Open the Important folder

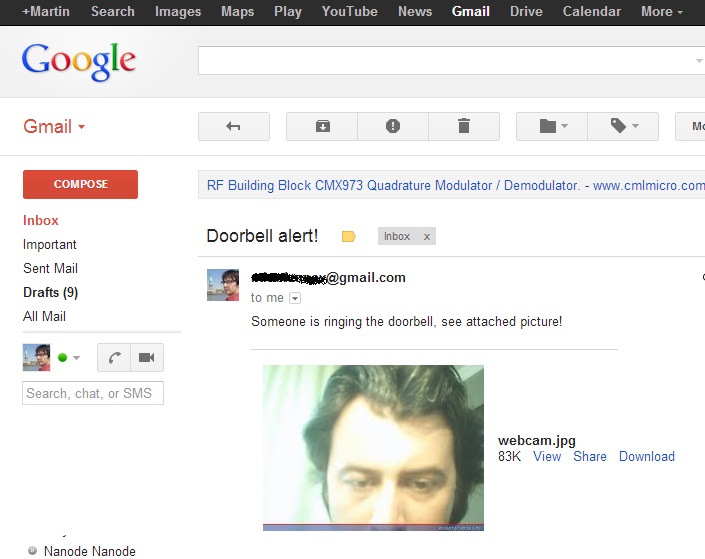click(50, 244)
